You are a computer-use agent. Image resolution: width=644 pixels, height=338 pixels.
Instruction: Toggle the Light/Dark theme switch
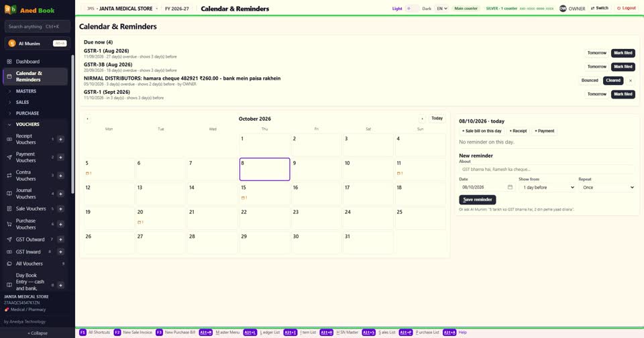coord(413,8)
